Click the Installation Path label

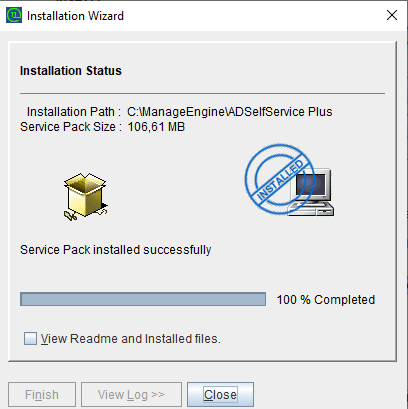point(74,112)
